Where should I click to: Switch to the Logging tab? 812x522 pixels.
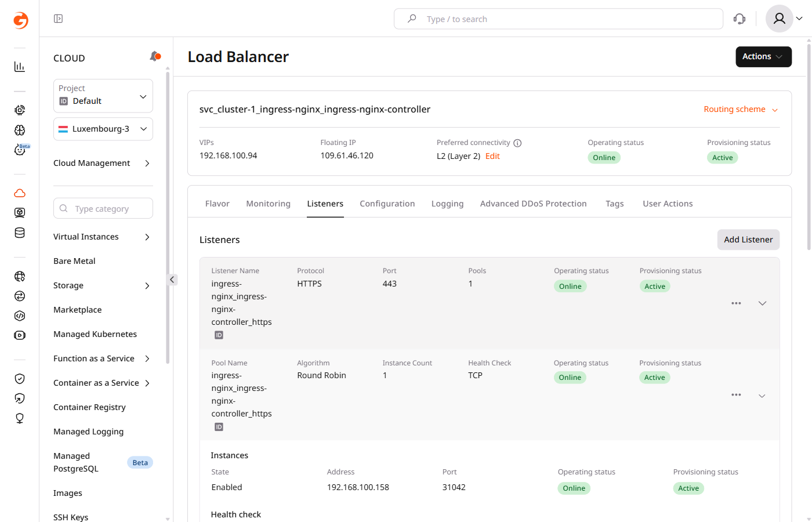(448, 204)
